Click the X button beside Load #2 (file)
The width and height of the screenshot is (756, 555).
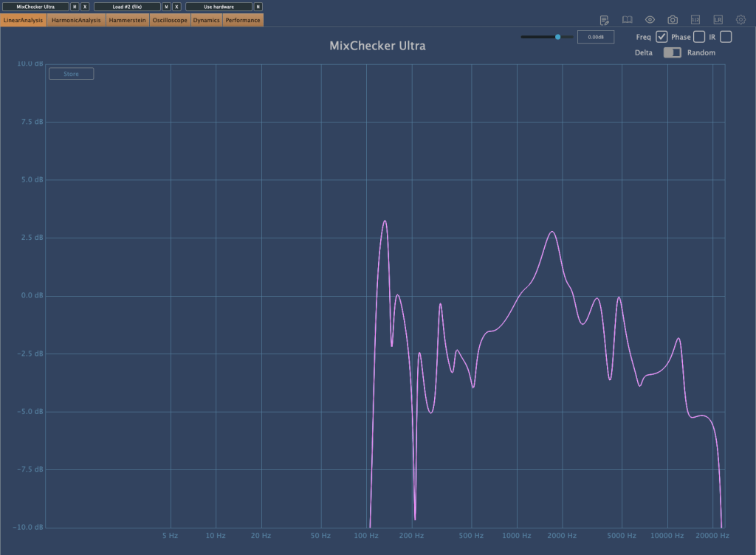pyautogui.click(x=177, y=7)
